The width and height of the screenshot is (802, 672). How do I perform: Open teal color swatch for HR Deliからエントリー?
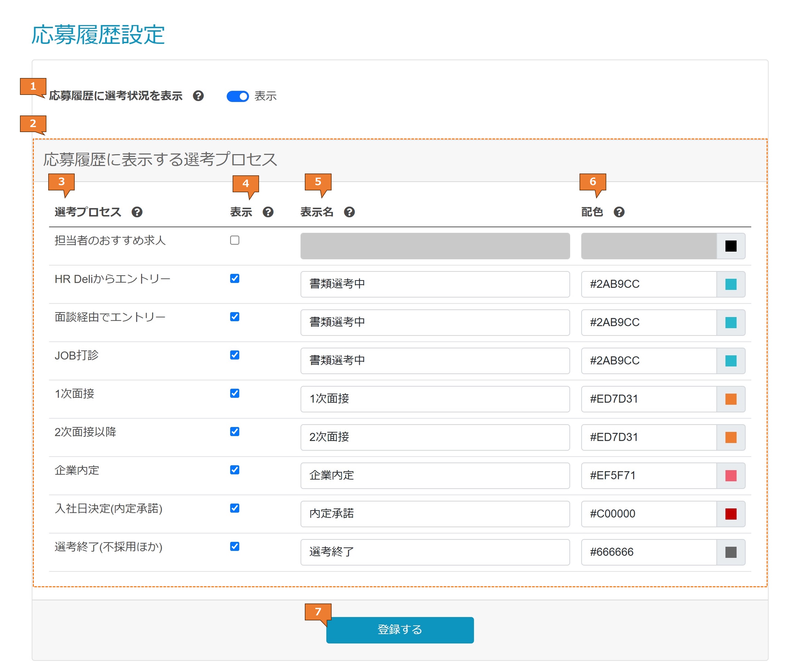(x=731, y=284)
